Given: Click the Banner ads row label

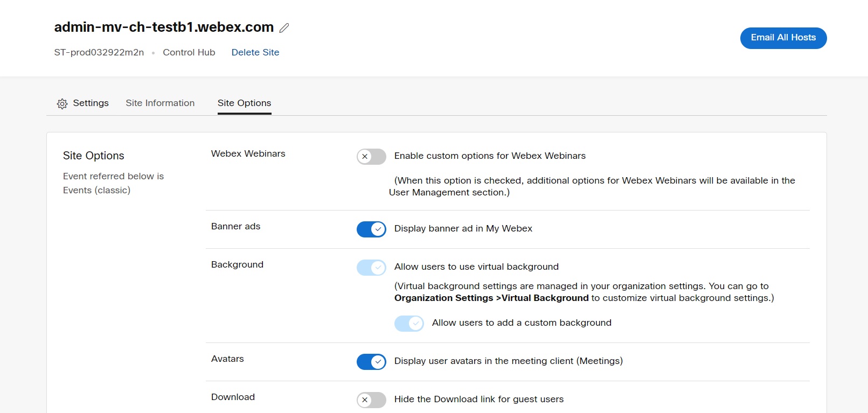Looking at the screenshot, I should [236, 226].
